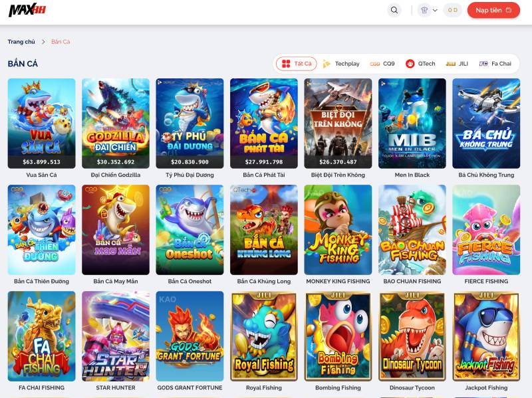This screenshot has height=398, width=532.
Task: Open the Bắn Cá Oneshot game tile
Action: pyautogui.click(x=190, y=229)
